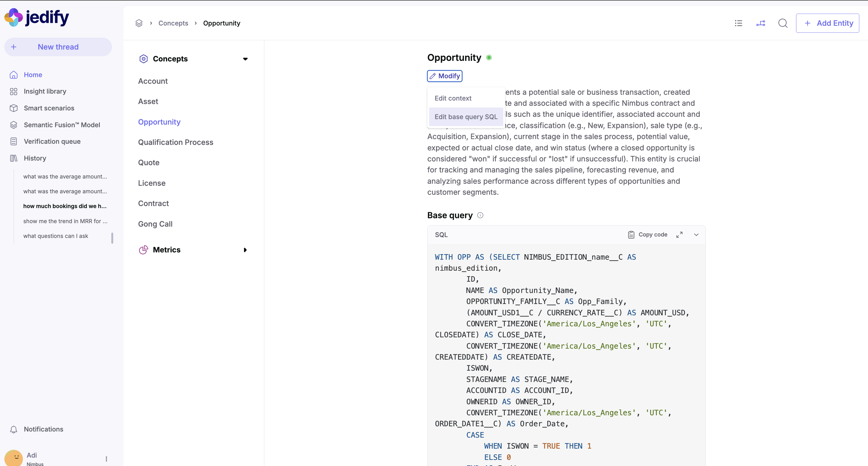This screenshot has width=868, height=466.
Task: Expand the SQL code block fullscreen
Action: (x=679, y=235)
